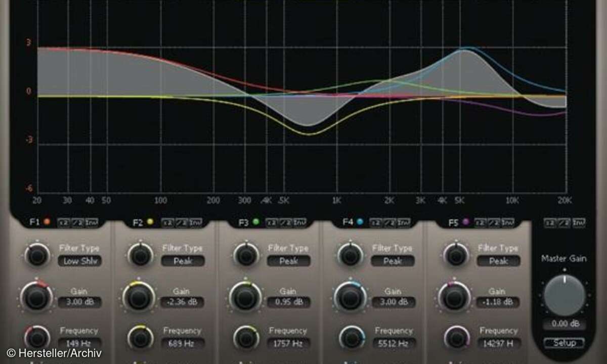Select the F1 Frequency field 149 Hz
607x364 pixels.
pos(79,343)
